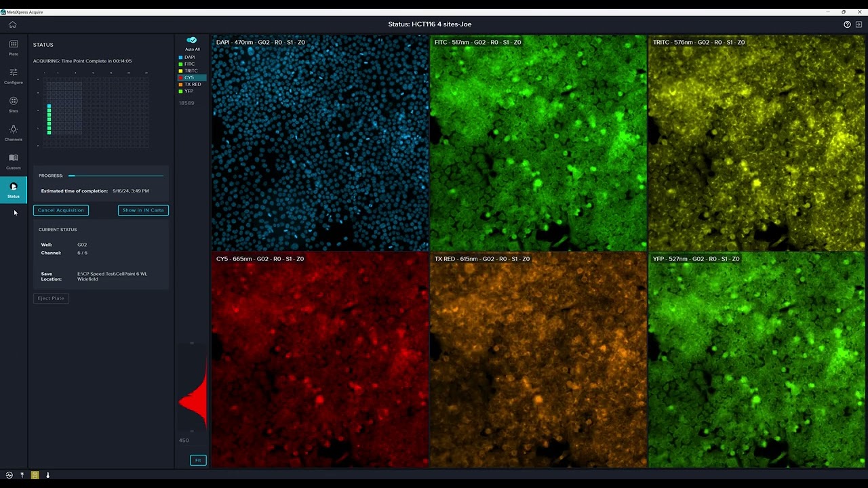Select the TRITC channel in list
This screenshot has width=868, height=488.
tap(192, 70)
